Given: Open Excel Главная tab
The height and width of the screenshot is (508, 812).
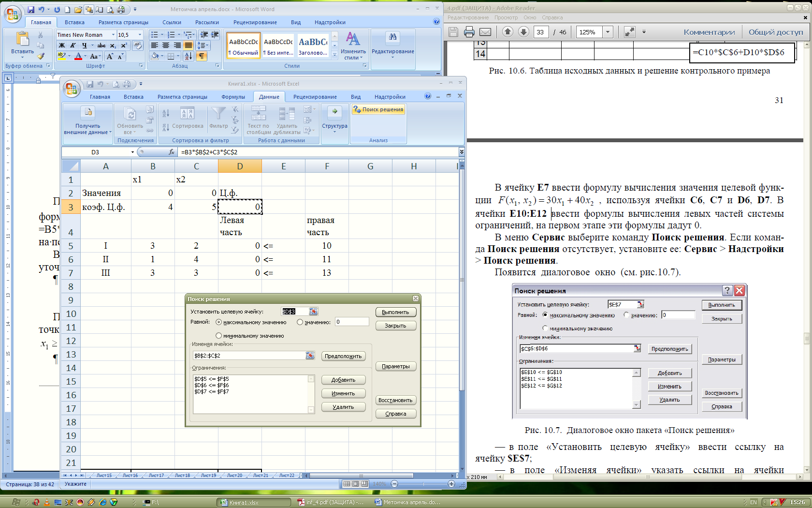Looking at the screenshot, I should [100, 97].
